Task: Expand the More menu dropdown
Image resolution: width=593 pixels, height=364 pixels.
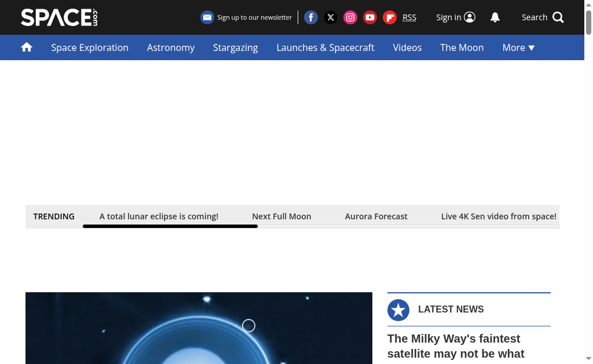Action: tap(518, 47)
